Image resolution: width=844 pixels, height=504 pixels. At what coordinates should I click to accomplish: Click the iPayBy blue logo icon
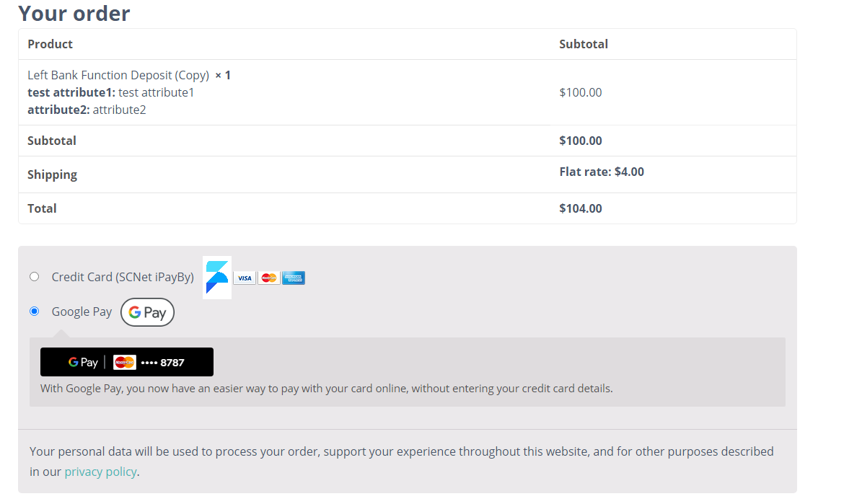(x=217, y=278)
